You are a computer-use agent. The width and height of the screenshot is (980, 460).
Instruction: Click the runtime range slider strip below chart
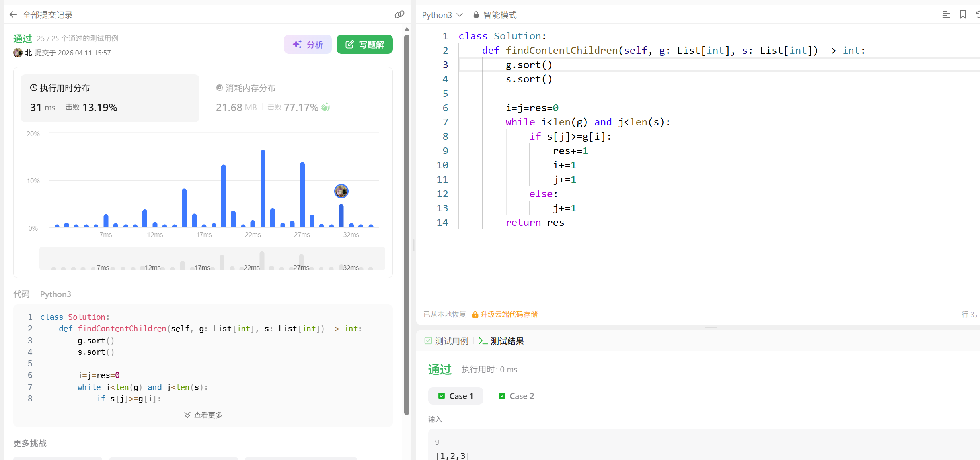point(212,259)
